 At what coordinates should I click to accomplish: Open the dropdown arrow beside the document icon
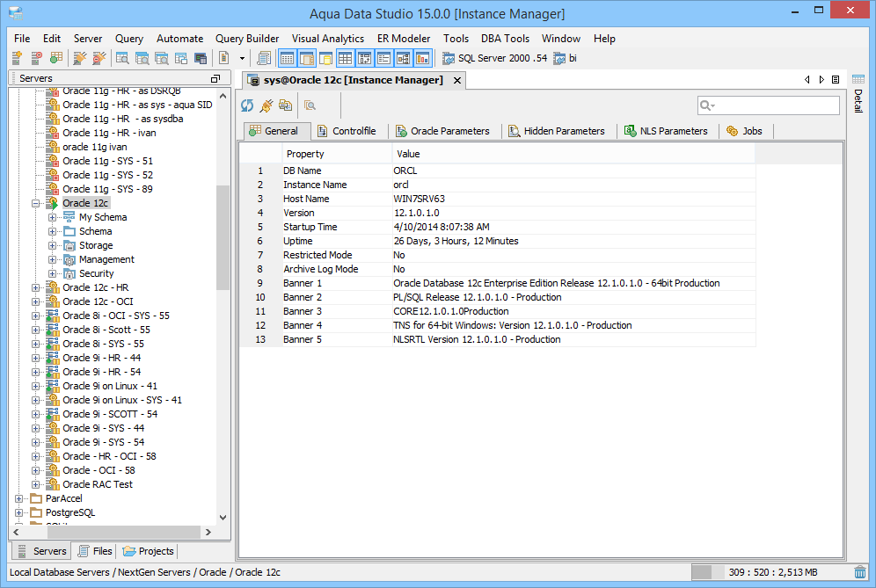242,58
